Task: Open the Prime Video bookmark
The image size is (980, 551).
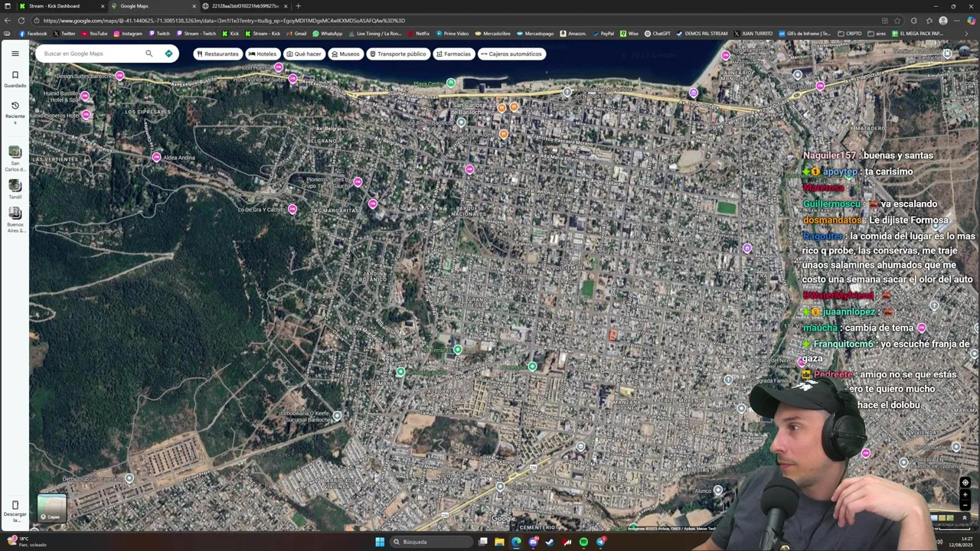Action: tap(452, 34)
